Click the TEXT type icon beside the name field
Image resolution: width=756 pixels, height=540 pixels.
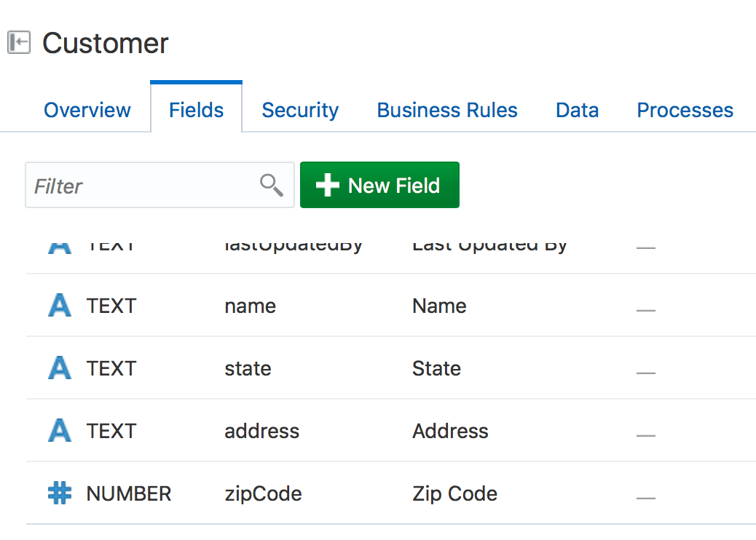click(x=59, y=306)
